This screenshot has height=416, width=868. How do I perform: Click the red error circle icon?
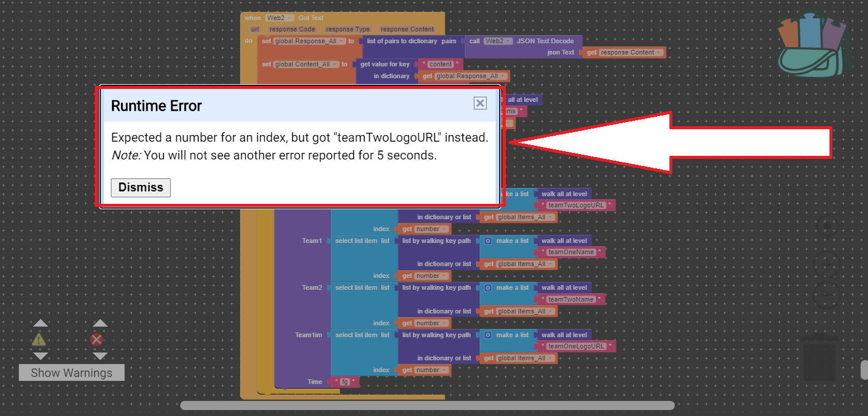[x=97, y=340]
